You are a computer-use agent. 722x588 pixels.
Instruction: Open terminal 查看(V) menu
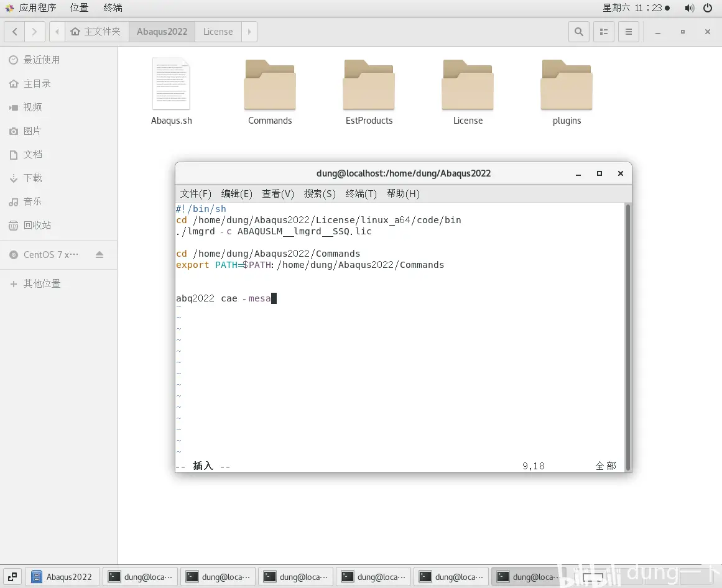click(278, 194)
